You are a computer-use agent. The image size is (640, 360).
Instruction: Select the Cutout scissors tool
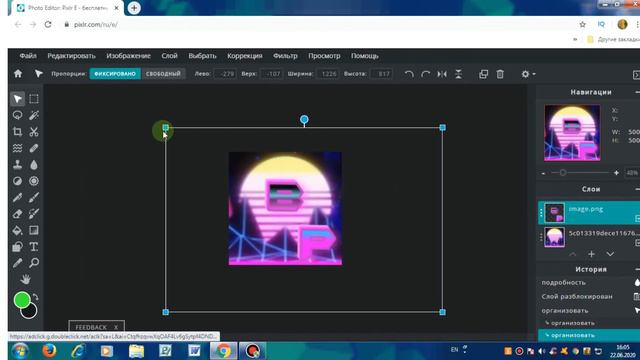click(34, 131)
